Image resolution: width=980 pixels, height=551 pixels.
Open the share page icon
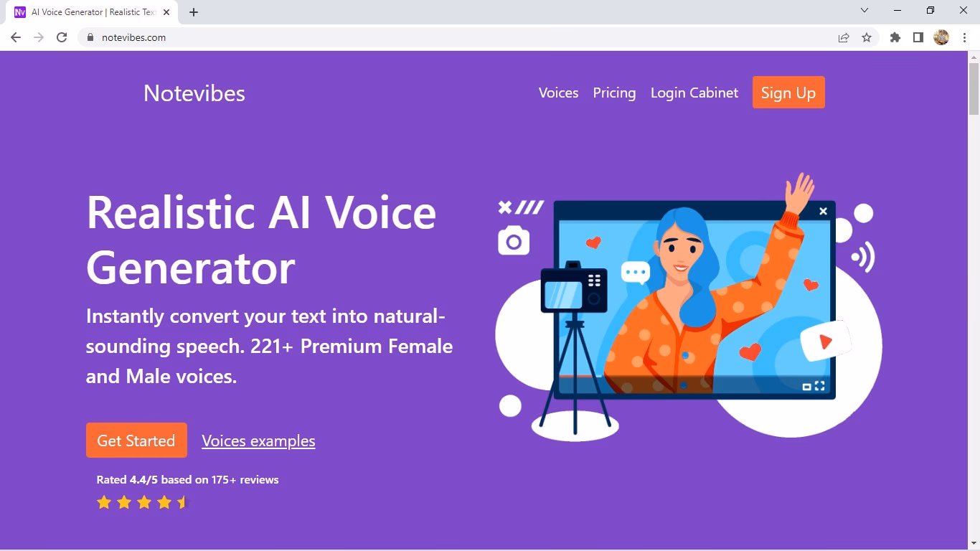844,37
